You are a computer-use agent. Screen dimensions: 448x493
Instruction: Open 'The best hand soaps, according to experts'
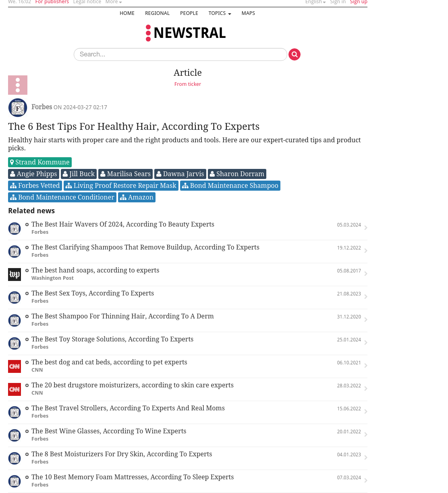coord(95,270)
